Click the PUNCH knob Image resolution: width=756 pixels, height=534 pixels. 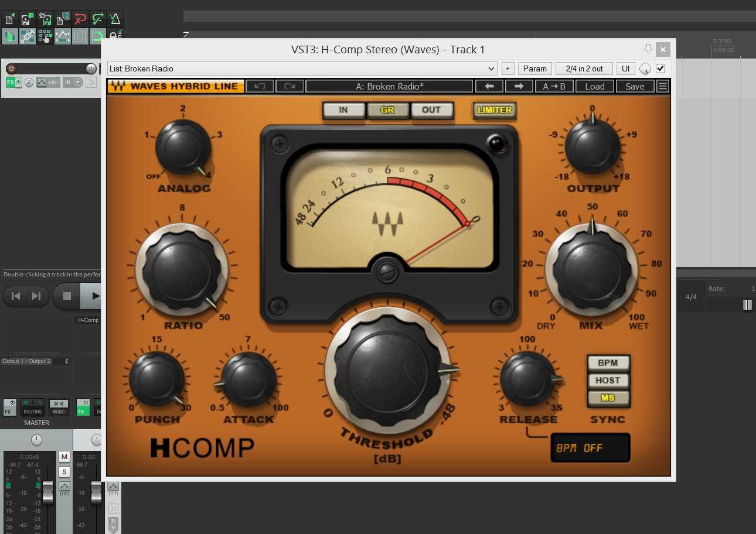[156, 379]
